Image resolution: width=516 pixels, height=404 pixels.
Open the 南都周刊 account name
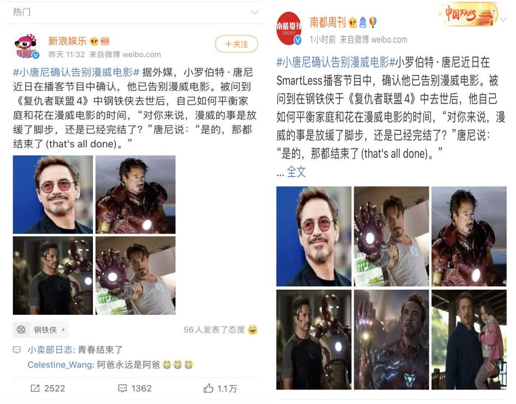[x=328, y=22]
